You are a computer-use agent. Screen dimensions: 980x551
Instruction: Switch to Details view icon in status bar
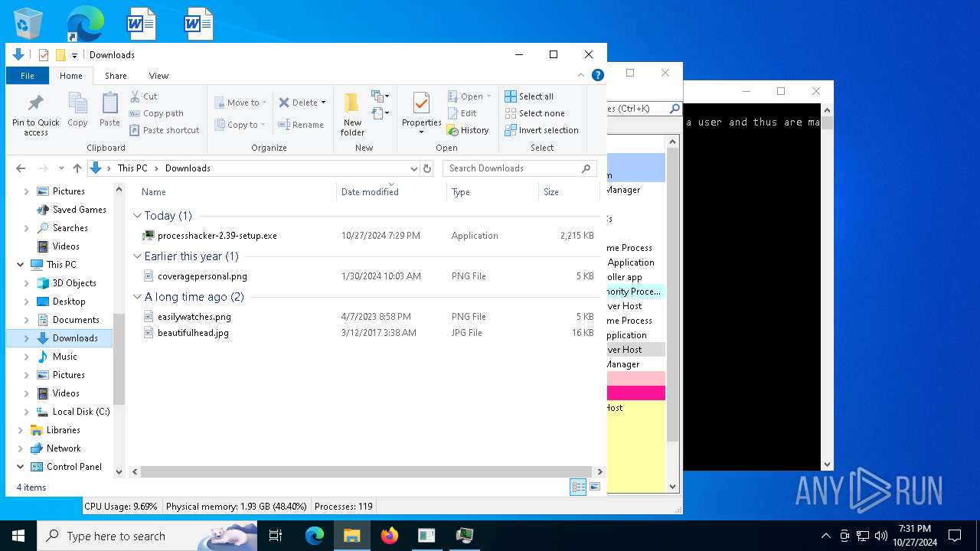(x=578, y=487)
